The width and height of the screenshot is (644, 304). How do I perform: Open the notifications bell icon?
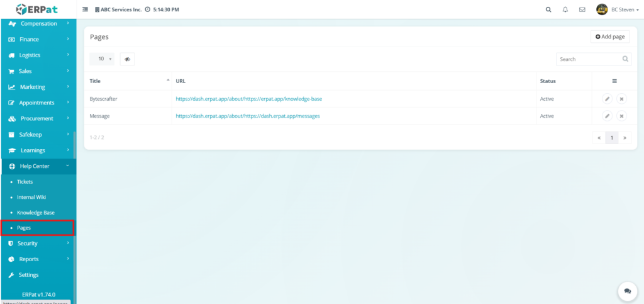point(565,9)
